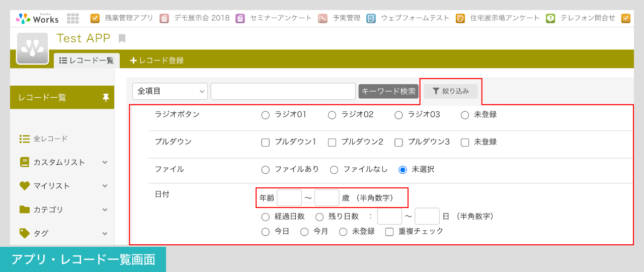The width and height of the screenshot is (644, 272).
Task: Click the 年齢 maximum input field
Action: click(x=327, y=197)
